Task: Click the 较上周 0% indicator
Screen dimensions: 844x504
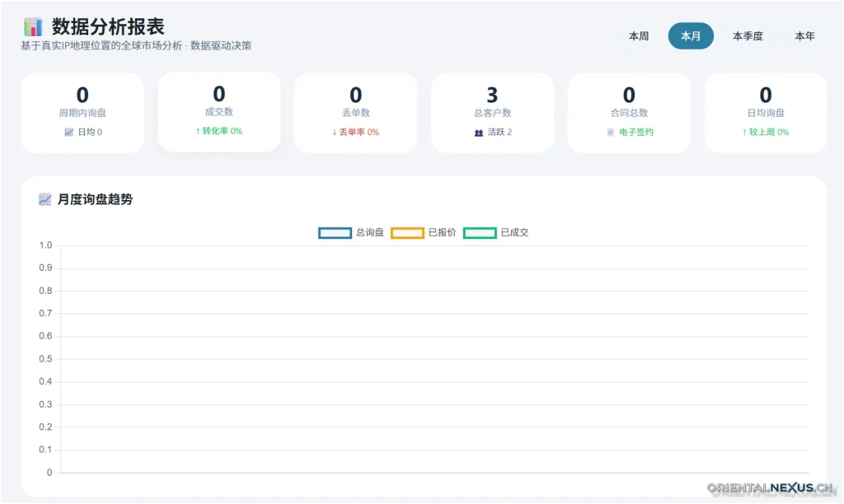Action: (x=766, y=133)
